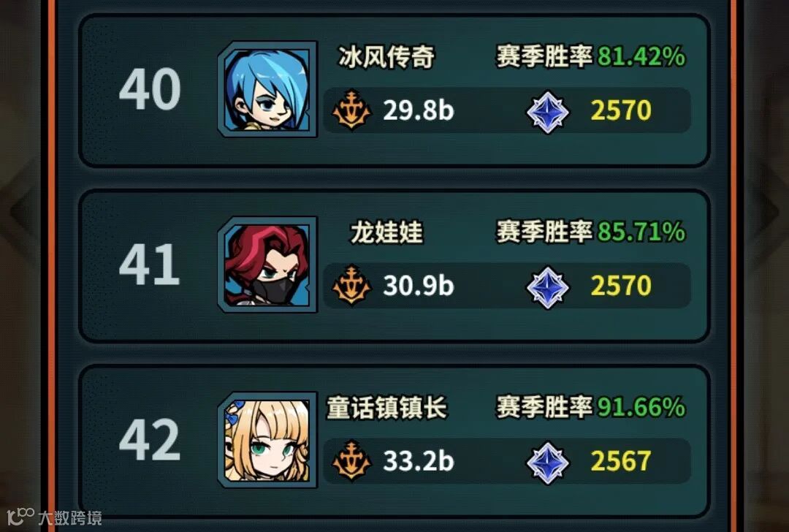Viewport: 789px width, 532px height.
Task: Open the blue-haired avatar of 冰风传奇
Action: tap(267, 89)
